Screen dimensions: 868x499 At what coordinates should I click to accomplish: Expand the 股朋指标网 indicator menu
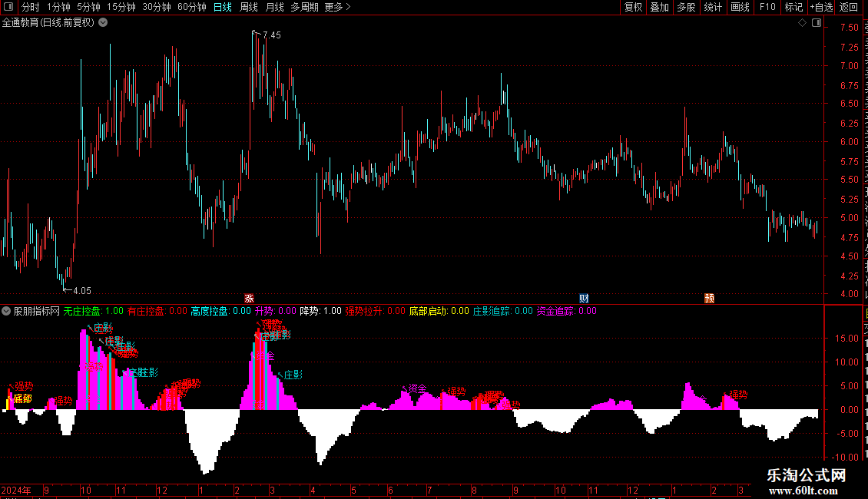(x=6, y=311)
